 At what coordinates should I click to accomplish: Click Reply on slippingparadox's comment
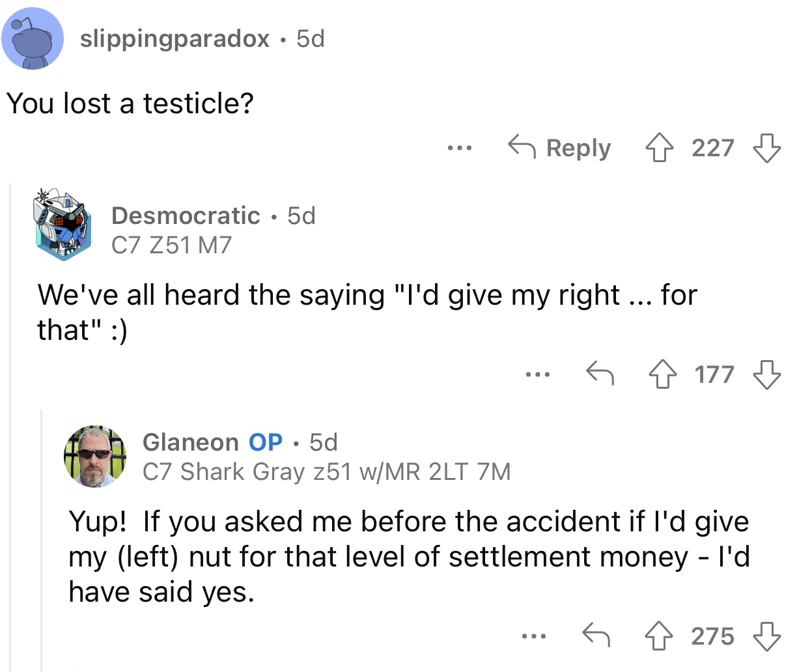pyautogui.click(x=560, y=148)
